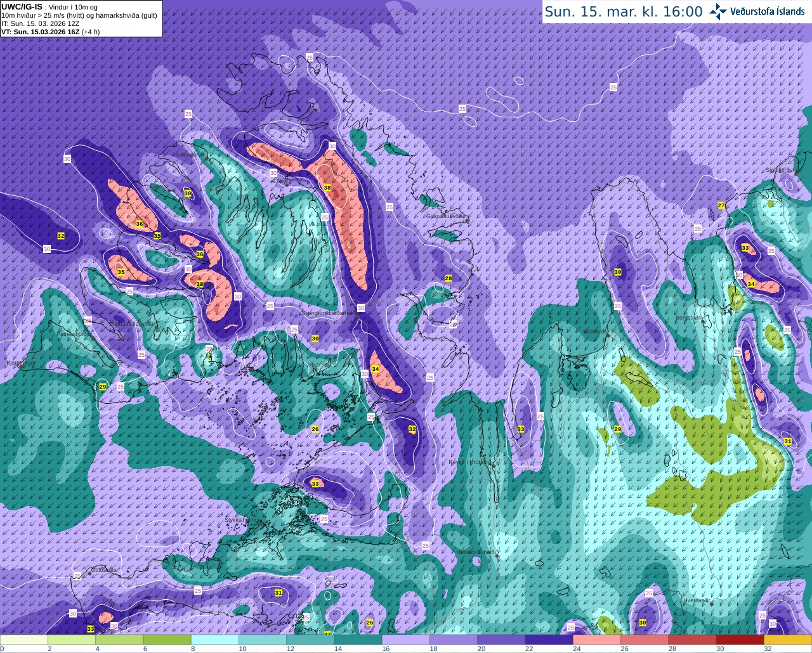This screenshot has width=812, height=653.
Task: Pick the 22–24 legend color swatch
Action: point(549,639)
